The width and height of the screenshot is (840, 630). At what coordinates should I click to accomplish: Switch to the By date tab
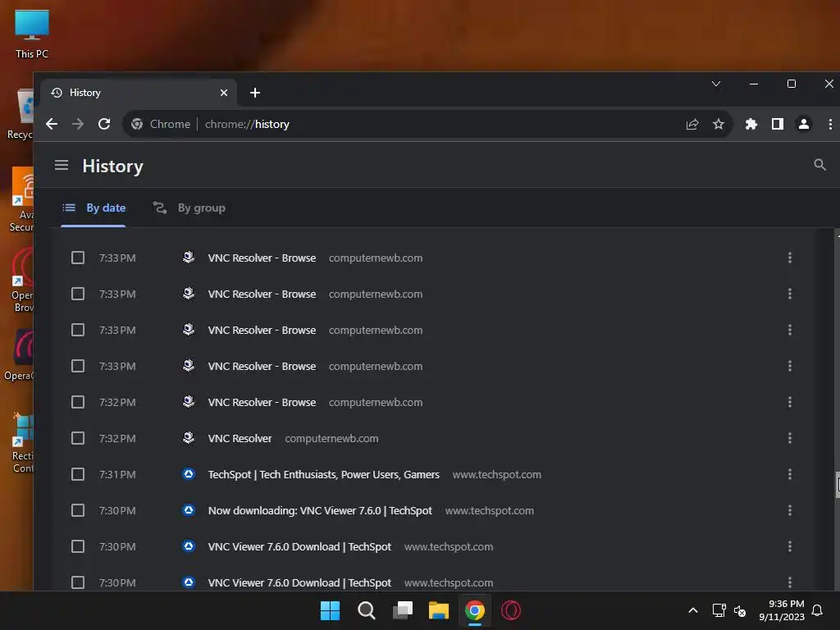[x=94, y=208]
